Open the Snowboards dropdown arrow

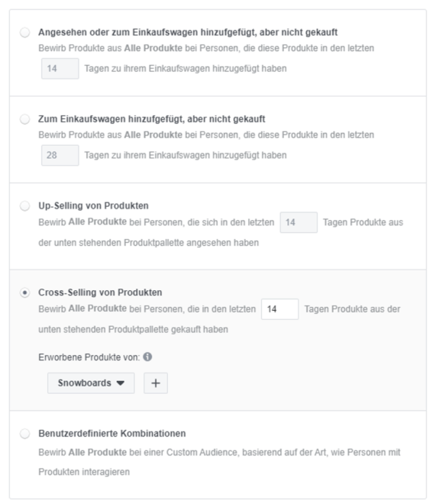pos(121,383)
